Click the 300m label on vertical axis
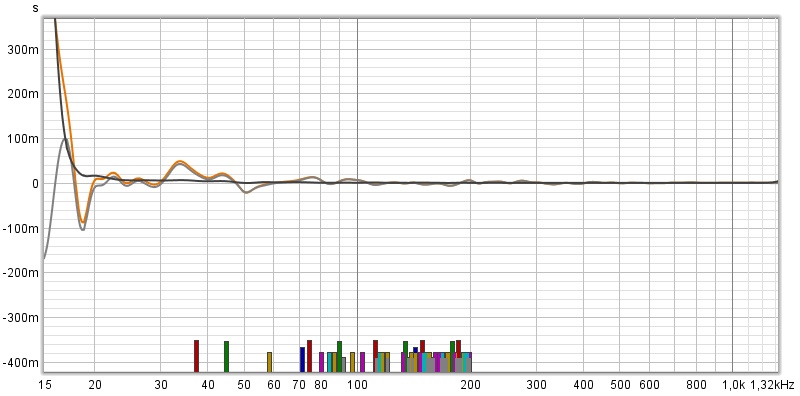Screen dimensions: 800x396 tap(23, 50)
